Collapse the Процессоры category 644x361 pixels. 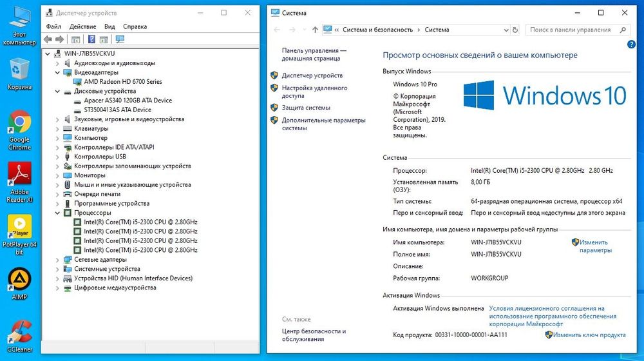point(57,213)
